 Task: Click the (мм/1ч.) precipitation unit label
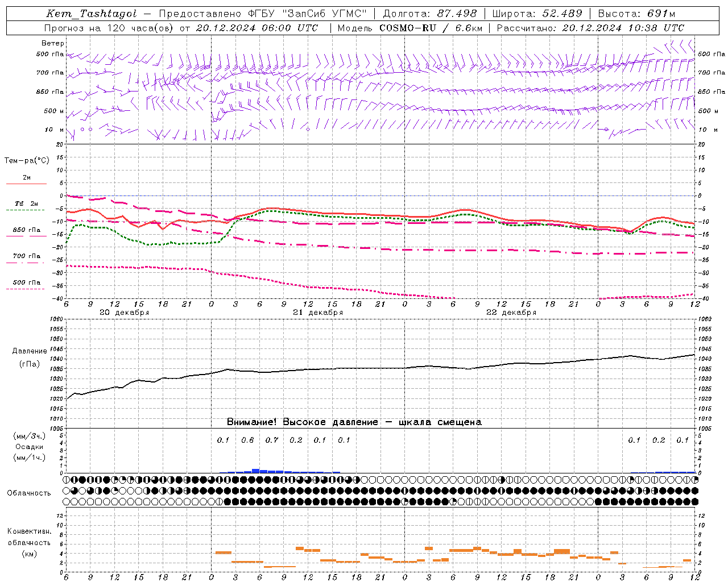30,458
